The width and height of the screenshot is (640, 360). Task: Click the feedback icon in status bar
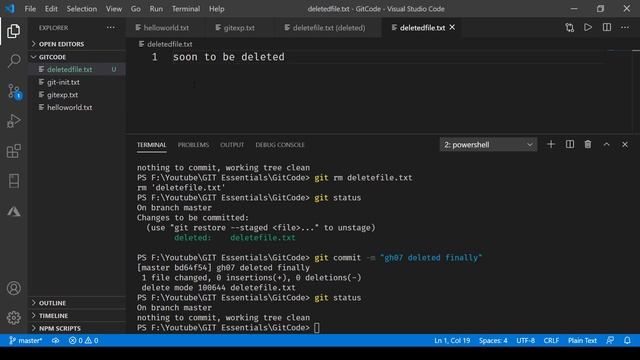[x=610, y=340]
